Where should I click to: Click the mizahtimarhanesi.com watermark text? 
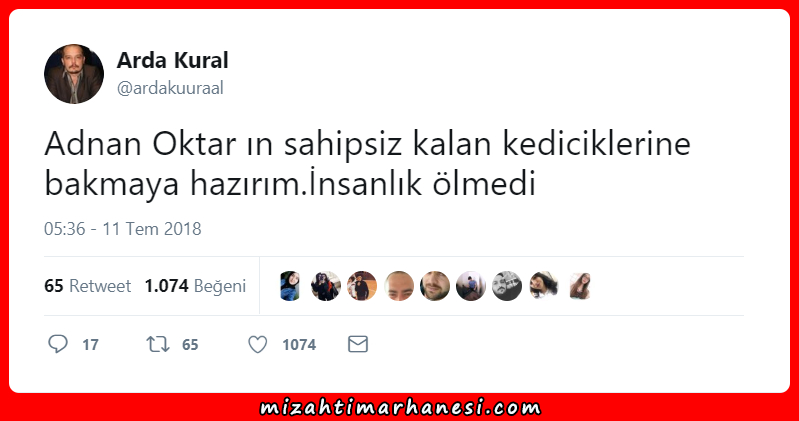400,408
